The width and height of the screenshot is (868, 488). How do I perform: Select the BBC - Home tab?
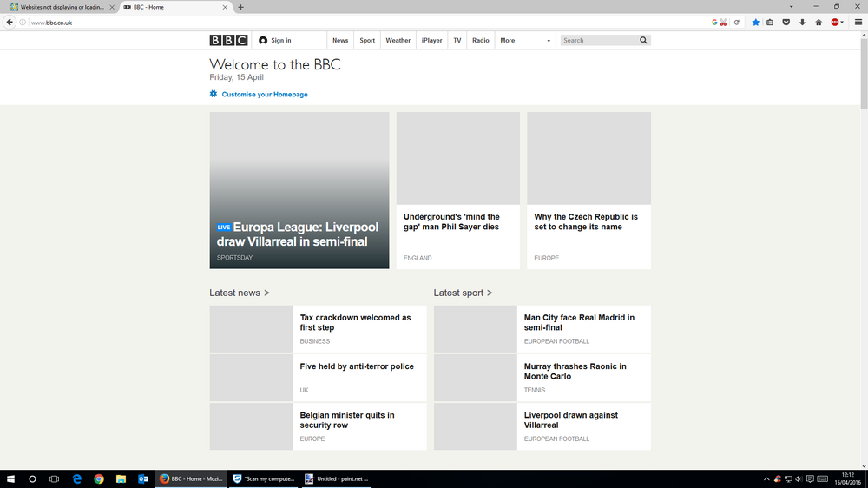tap(175, 7)
